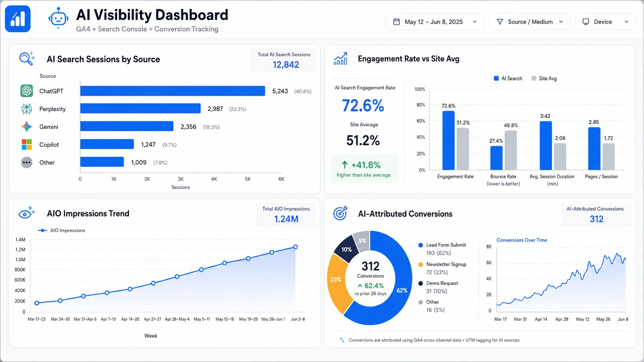Click the "higher than site average" text
Image resolution: width=644 pixels, height=362 pixels.
363,175
